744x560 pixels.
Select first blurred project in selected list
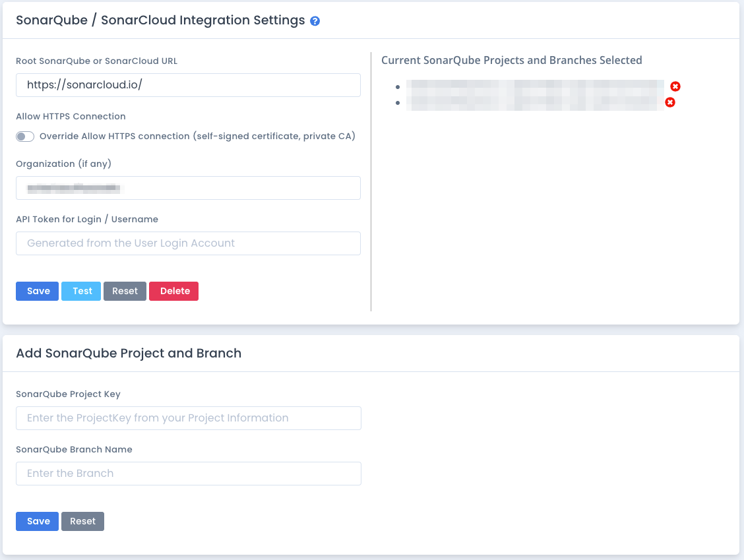tap(535, 87)
